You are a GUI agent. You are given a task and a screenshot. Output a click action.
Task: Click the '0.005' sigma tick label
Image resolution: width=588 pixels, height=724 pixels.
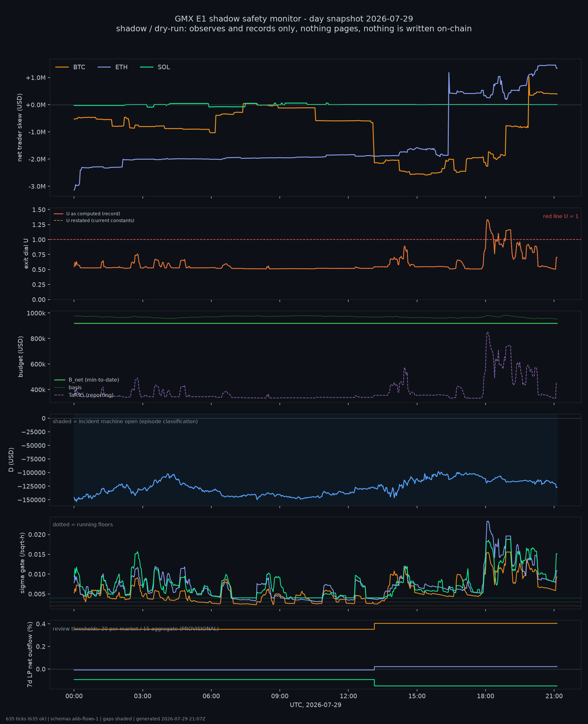[x=37, y=594]
